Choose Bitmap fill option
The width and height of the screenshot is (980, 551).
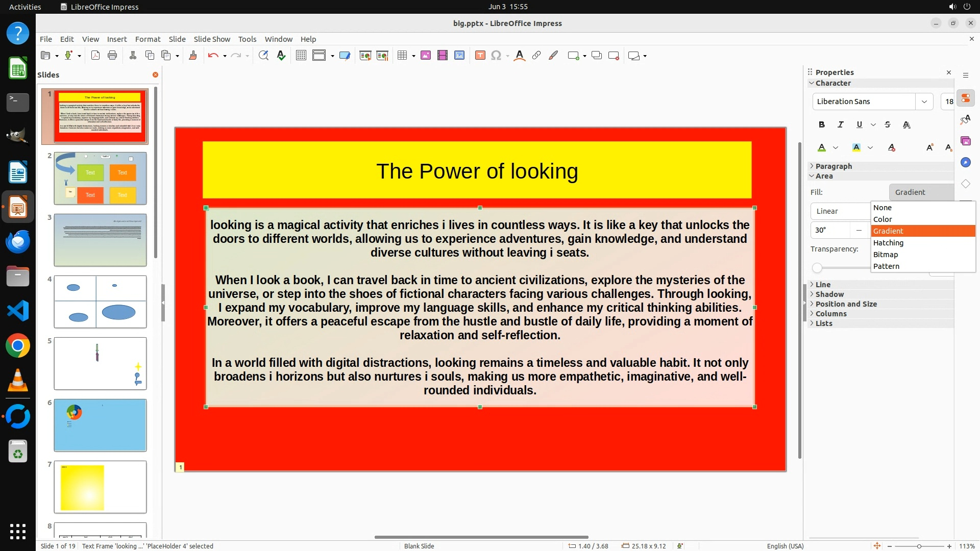(886, 255)
